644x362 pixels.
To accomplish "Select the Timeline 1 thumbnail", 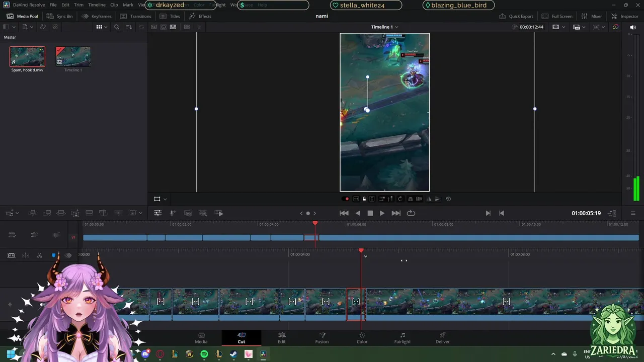I will (x=73, y=57).
